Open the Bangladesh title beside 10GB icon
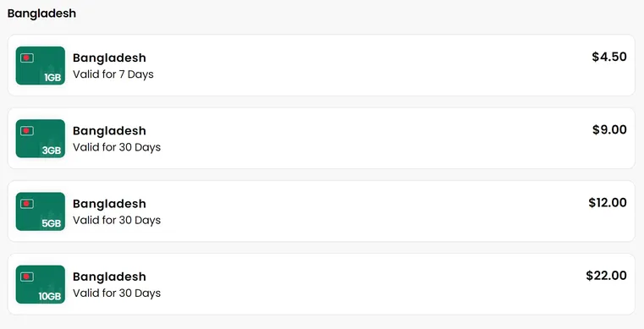644x329 pixels. tap(109, 277)
